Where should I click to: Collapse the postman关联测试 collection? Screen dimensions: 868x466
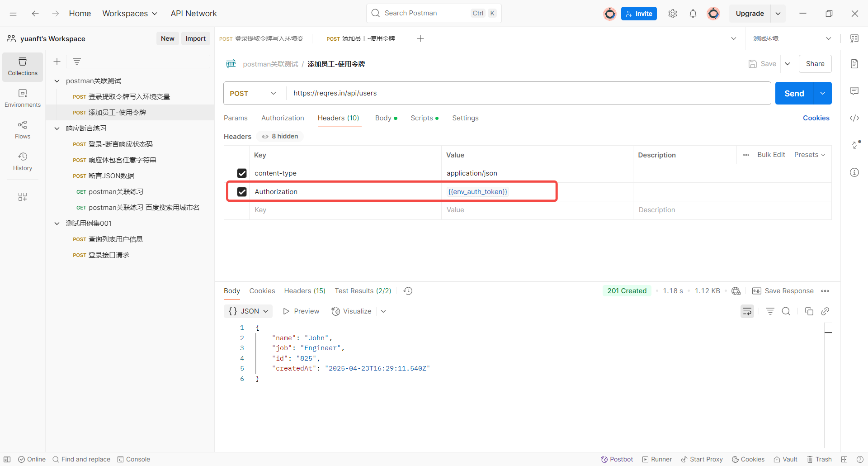pos(57,81)
